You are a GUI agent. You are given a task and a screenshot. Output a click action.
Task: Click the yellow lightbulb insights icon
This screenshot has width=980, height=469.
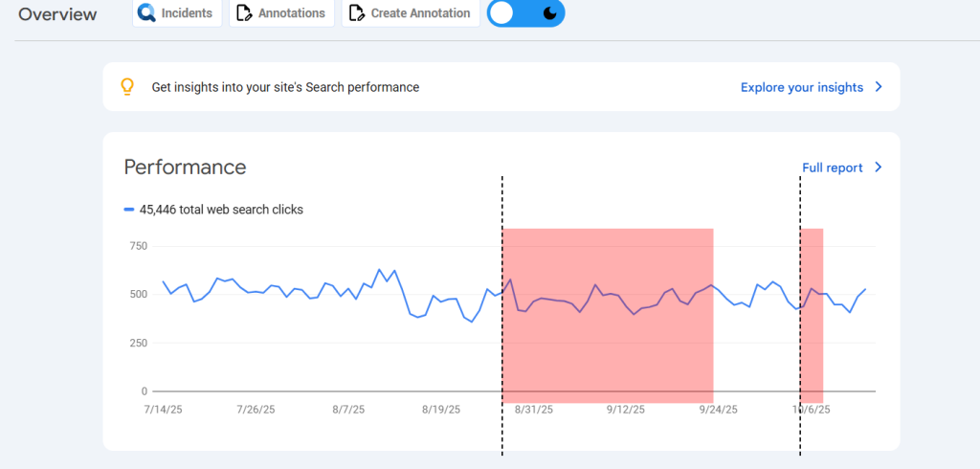coord(127,87)
